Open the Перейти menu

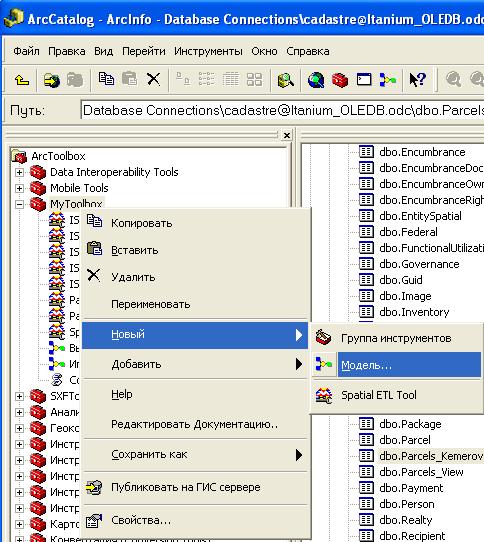(143, 51)
